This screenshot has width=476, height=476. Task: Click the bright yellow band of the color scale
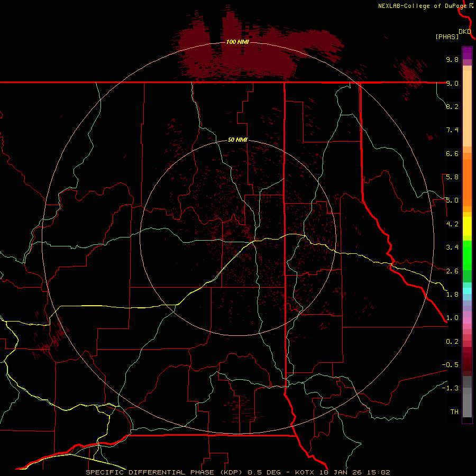pos(467,226)
